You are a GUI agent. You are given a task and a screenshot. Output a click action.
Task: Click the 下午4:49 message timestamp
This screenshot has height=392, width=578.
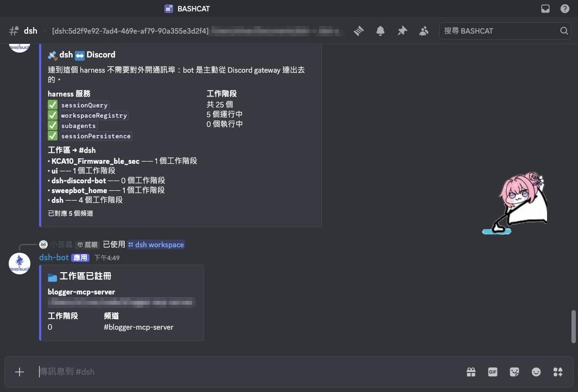click(107, 258)
